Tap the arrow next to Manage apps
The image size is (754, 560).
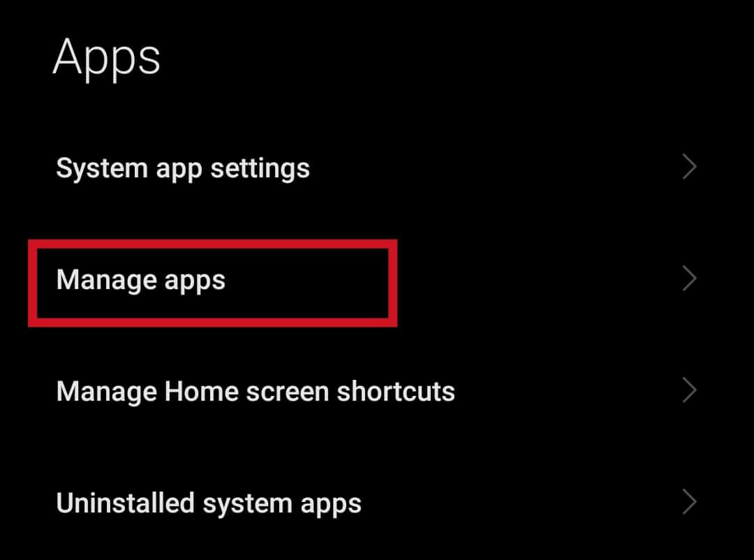click(690, 279)
